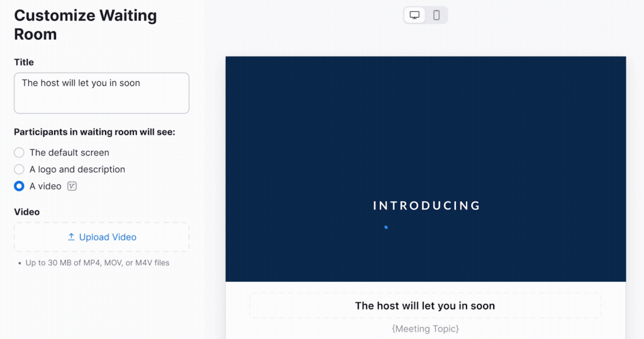Click the INTRODUCING text in the video
This screenshot has width=644, height=339.
(x=426, y=206)
